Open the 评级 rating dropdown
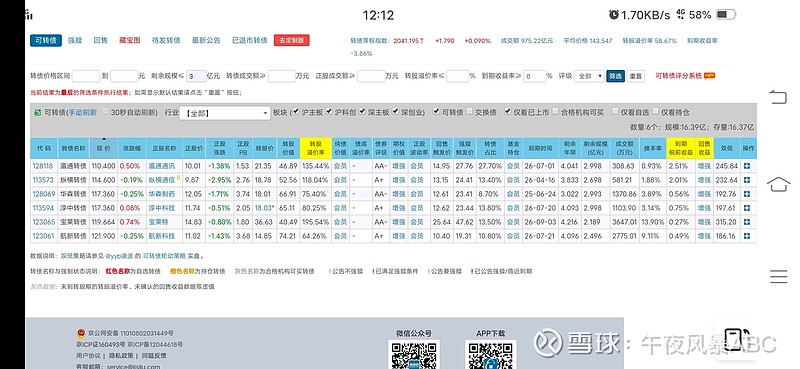800x369 pixels. (589, 76)
